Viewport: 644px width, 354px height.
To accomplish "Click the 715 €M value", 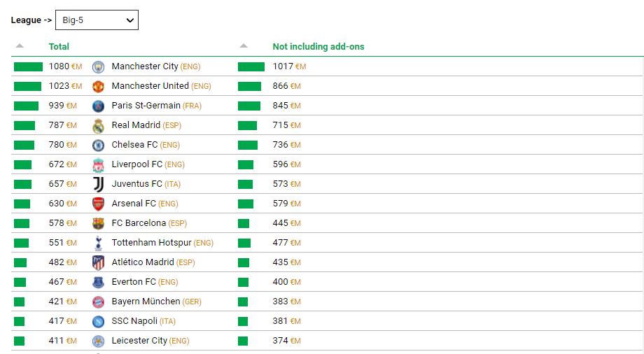I will pyautogui.click(x=287, y=125).
